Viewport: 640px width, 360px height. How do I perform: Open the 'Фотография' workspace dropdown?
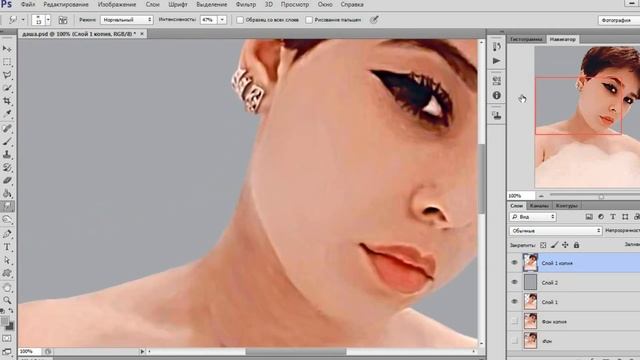[x=619, y=20]
